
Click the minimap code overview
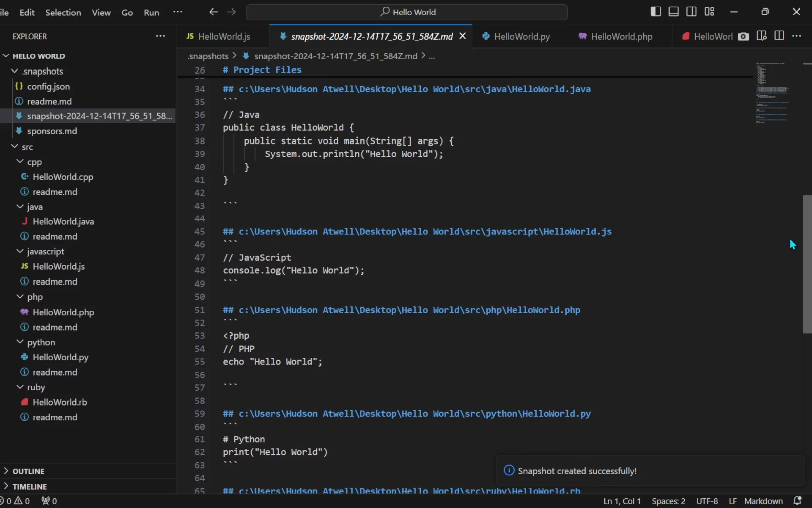pos(772,93)
